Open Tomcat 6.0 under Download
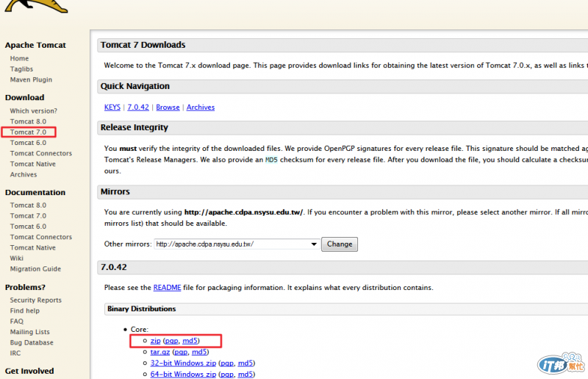The image size is (588, 379). click(28, 143)
